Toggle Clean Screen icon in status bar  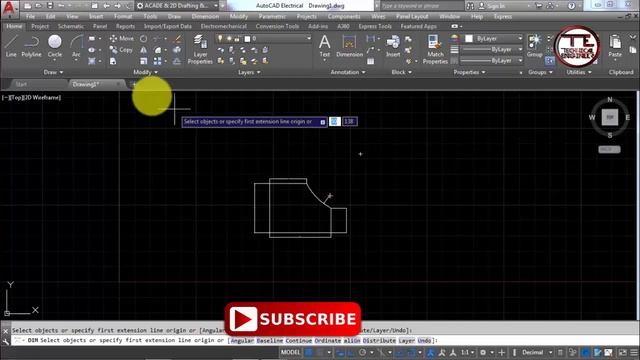622,352
